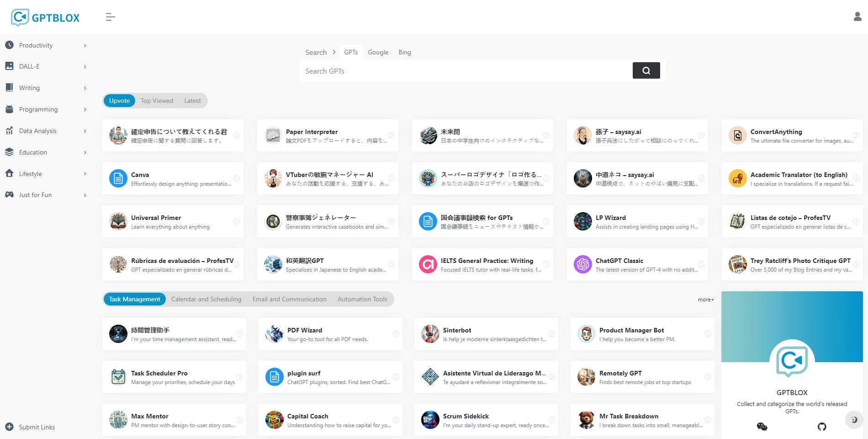The width and height of the screenshot is (868, 439).
Task: Click the ConvertAnything file icon
Action: pos(737,135)
